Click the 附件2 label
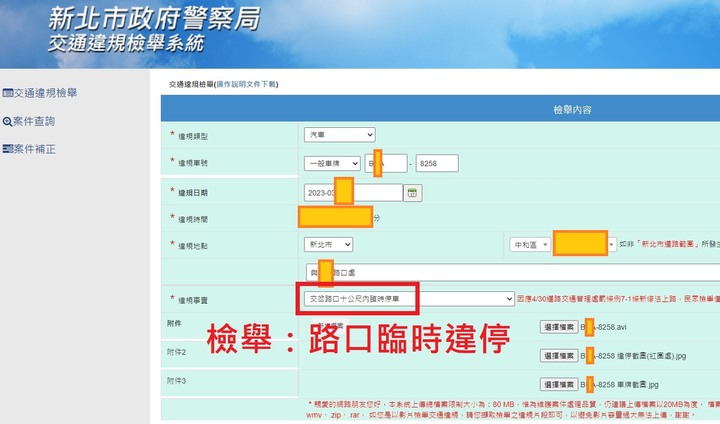This screenshot has width=720, height=424. click(176, 352)
